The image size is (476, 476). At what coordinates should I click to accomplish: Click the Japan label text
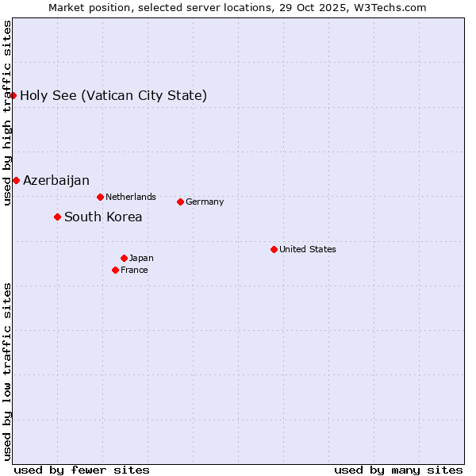pos(141,258)
